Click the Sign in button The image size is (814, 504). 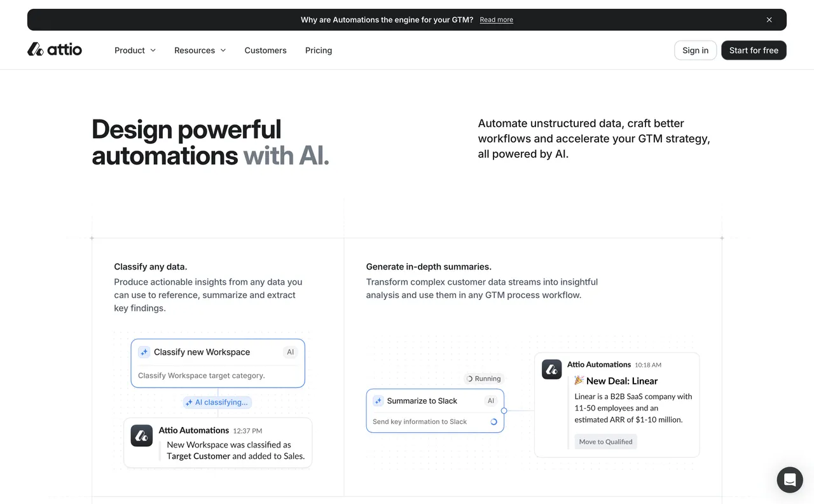pos(695,50)
